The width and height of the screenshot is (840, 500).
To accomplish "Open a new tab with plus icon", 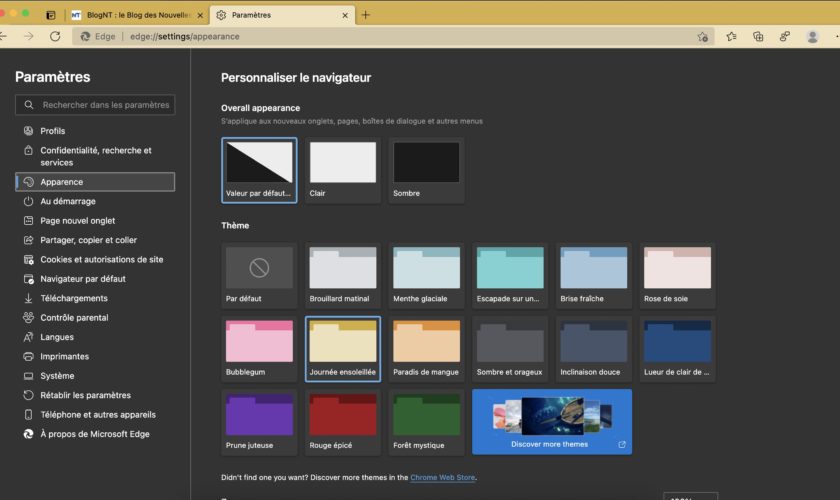I will click(x=366, y=15).
